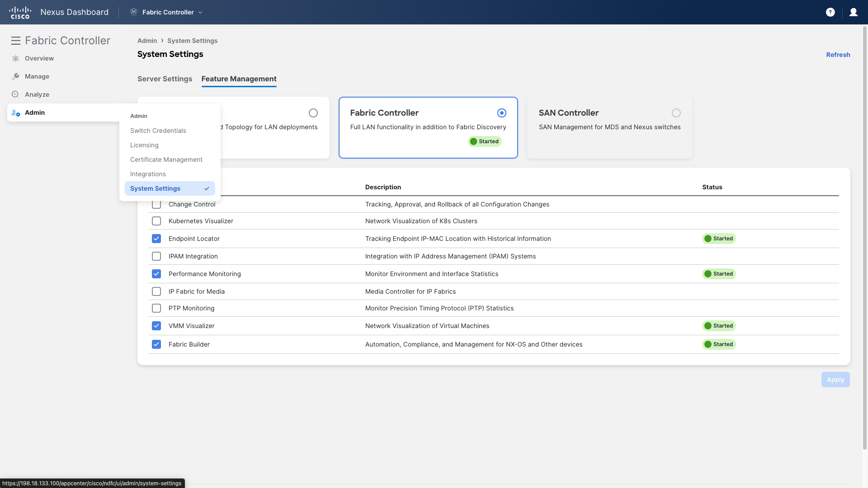Open Certificate Management from Admin menu
The image size is (868, 488).
click(170, 160)
